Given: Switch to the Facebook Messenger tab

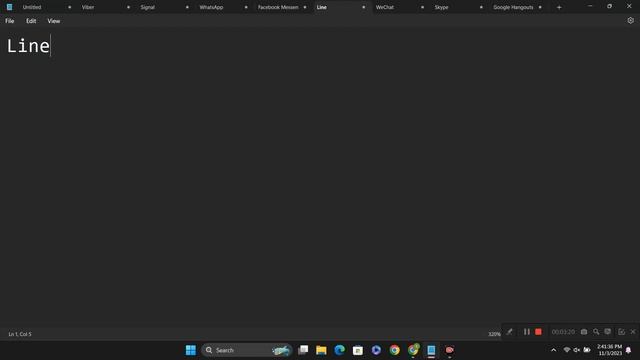Looking at the screenshot, I should click(278, 7).
